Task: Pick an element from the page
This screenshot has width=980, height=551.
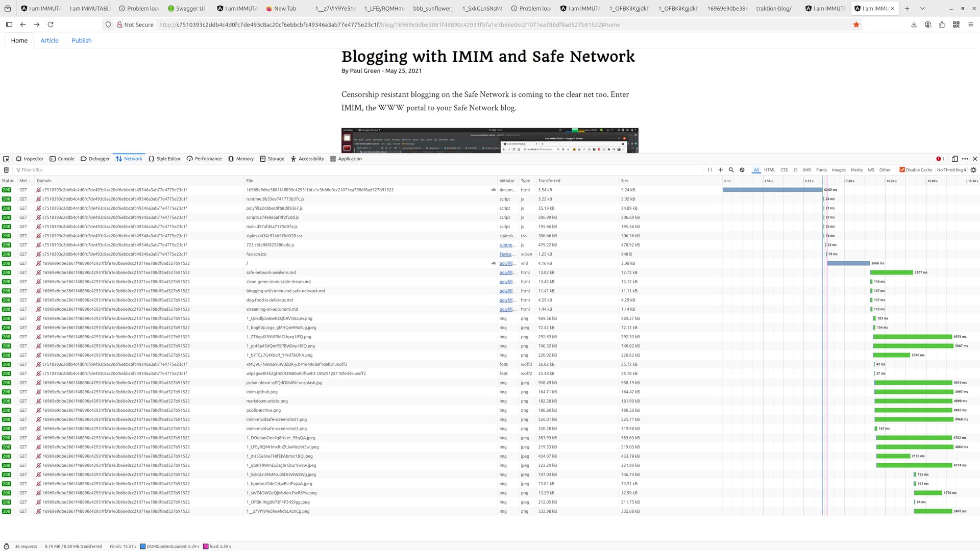Action: pos(6,159)
